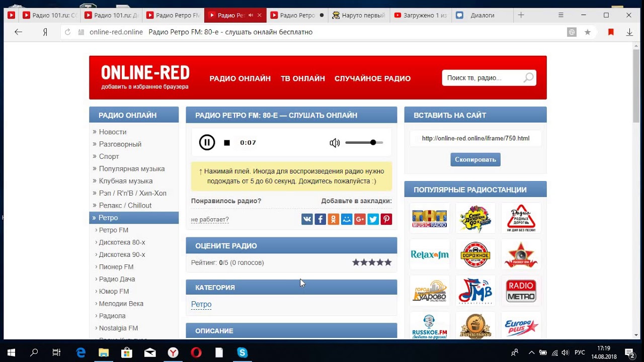This screenshot has width=644, height=362.
Task: Open Разговорный category in sidebar
Action: pyautogui.click(x=120, y=144)
